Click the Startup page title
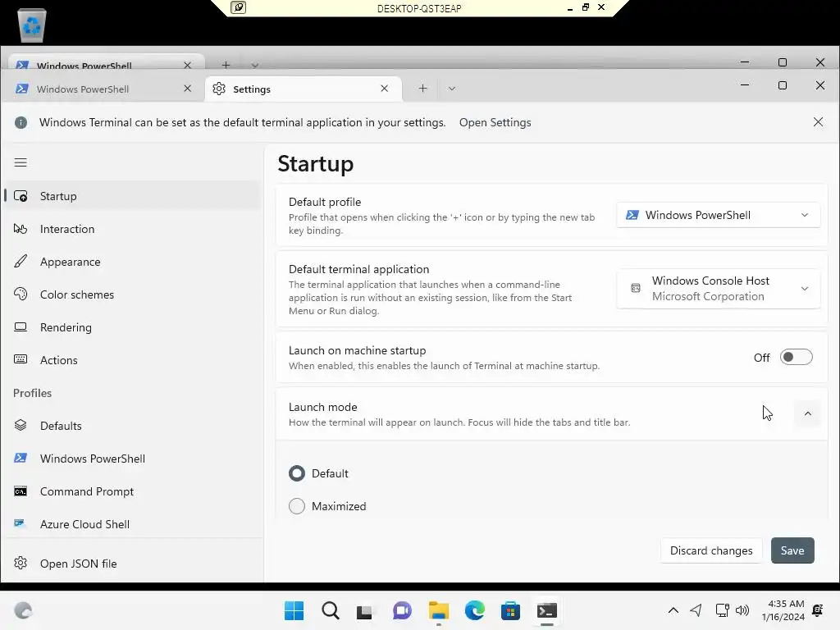The width and height of the screenshot is (840, 630). (316, 164)
